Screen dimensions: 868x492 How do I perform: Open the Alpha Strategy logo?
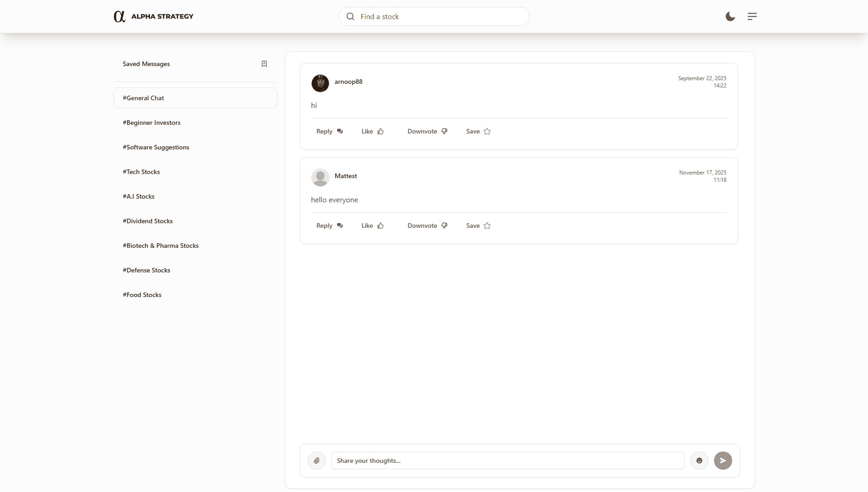click(x=154, y=16)
